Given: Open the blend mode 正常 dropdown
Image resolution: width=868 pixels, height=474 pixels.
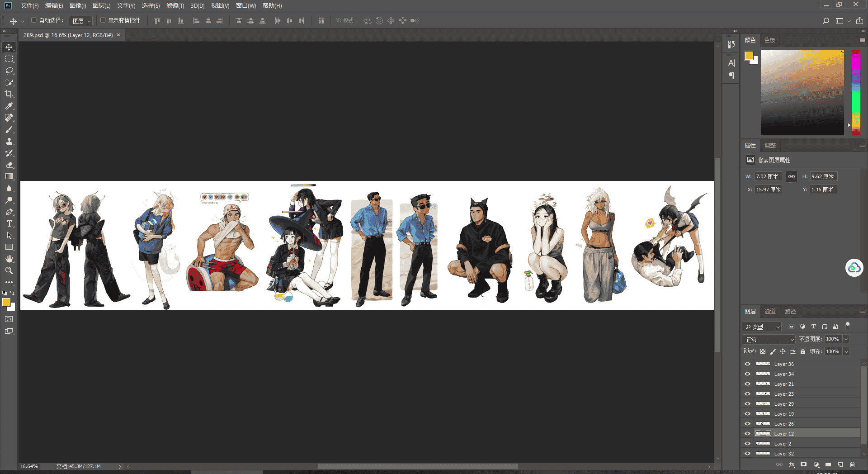Looking at the screenshot, I should (769, 339).
